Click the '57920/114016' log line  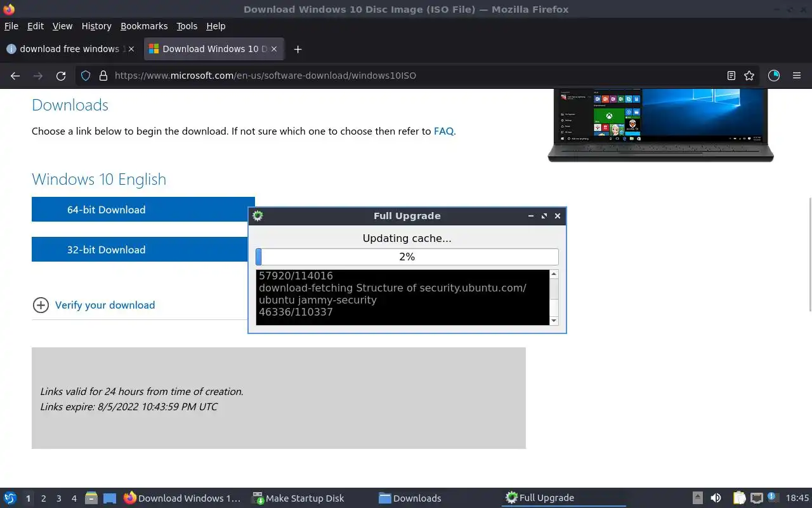pos(296,276)
